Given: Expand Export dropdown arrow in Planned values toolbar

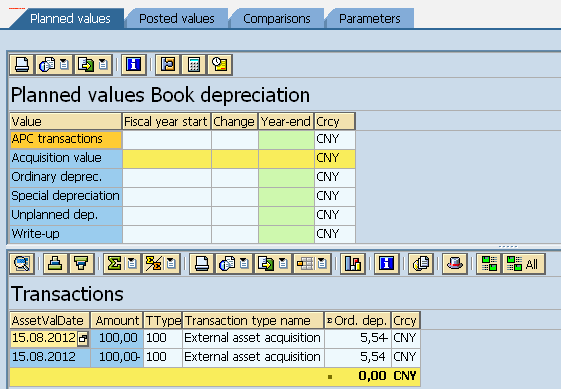Looking at the screenshot, I should click(x=104, y=65).
